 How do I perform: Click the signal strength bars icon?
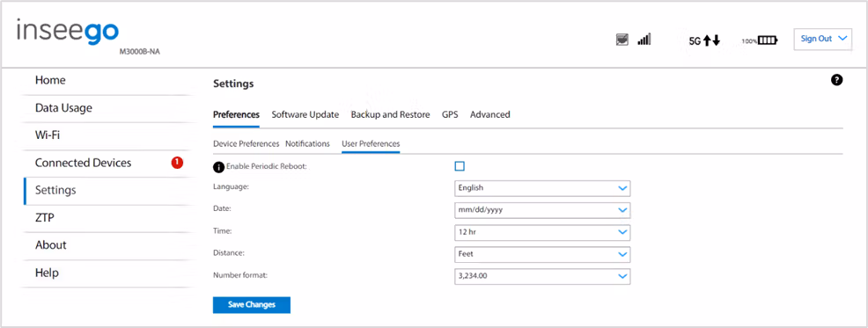pyautogui.click(x=644, y=40)
